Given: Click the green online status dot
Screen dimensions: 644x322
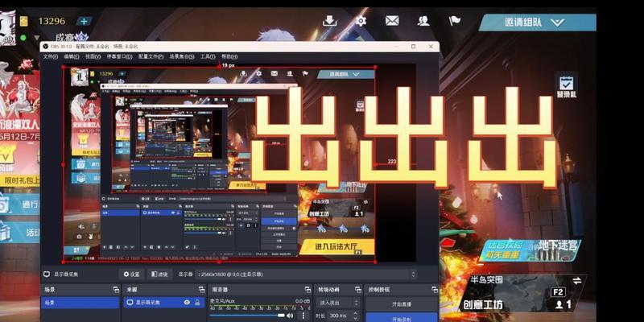Looking at the screenshot, I should [23, 38].
